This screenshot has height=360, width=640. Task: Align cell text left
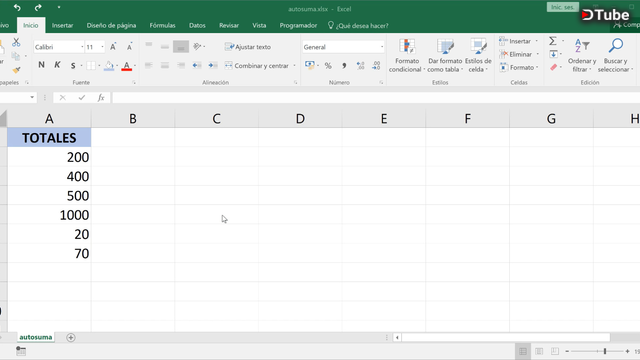click(149, 65)
